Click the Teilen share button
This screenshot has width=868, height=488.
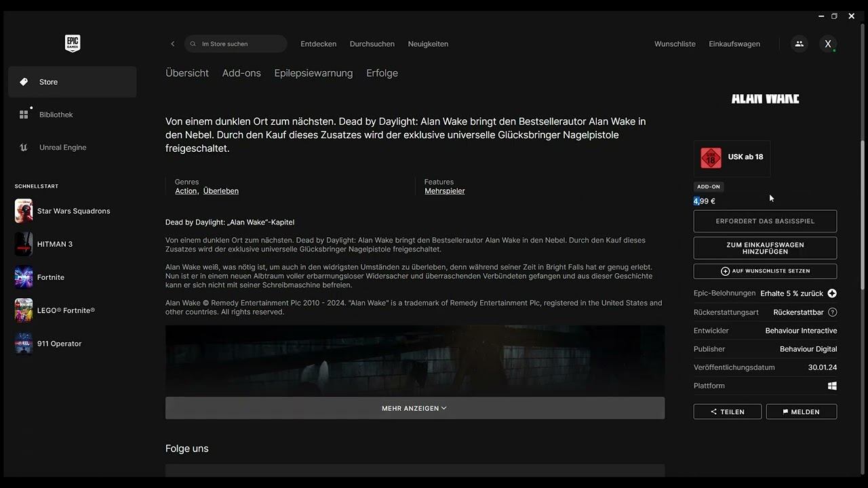(728, 411)
